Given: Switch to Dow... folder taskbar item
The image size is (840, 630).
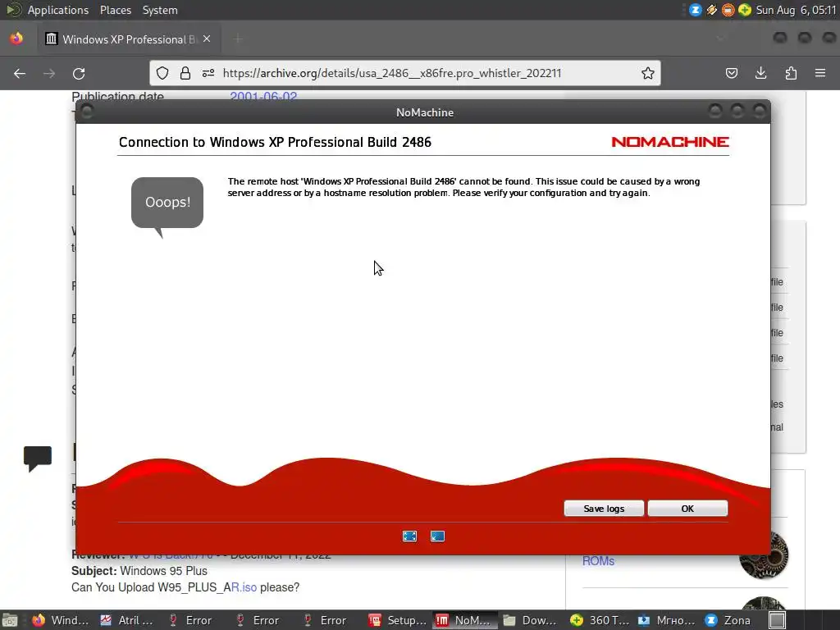Looking at the screenshot, I should coord(531,620).
